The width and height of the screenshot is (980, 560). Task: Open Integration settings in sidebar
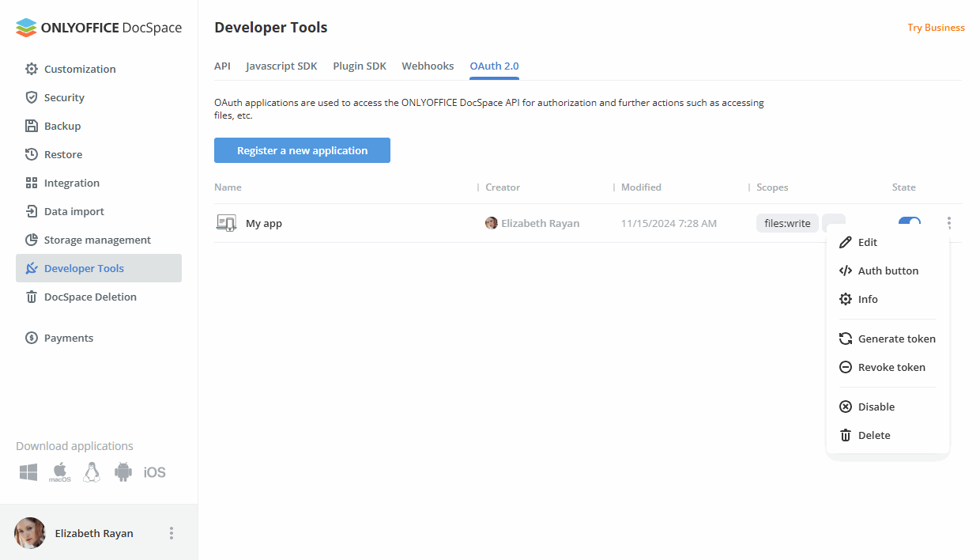click(99, 183)
